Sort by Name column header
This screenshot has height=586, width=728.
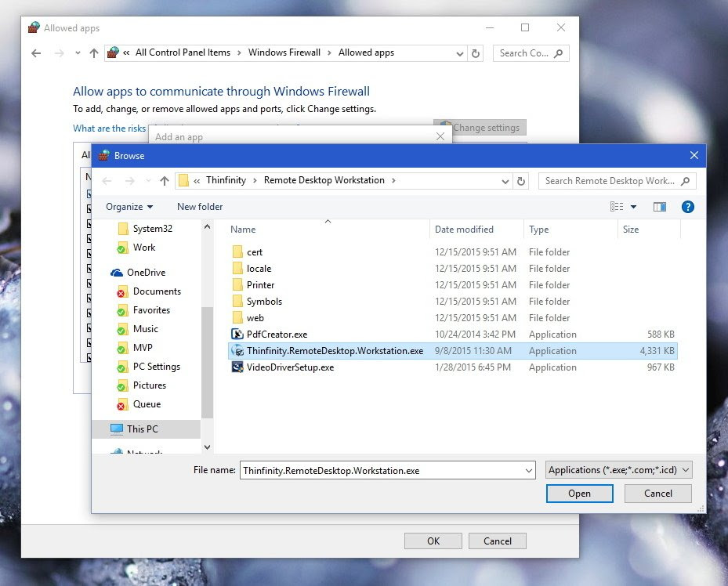(243, 230)
